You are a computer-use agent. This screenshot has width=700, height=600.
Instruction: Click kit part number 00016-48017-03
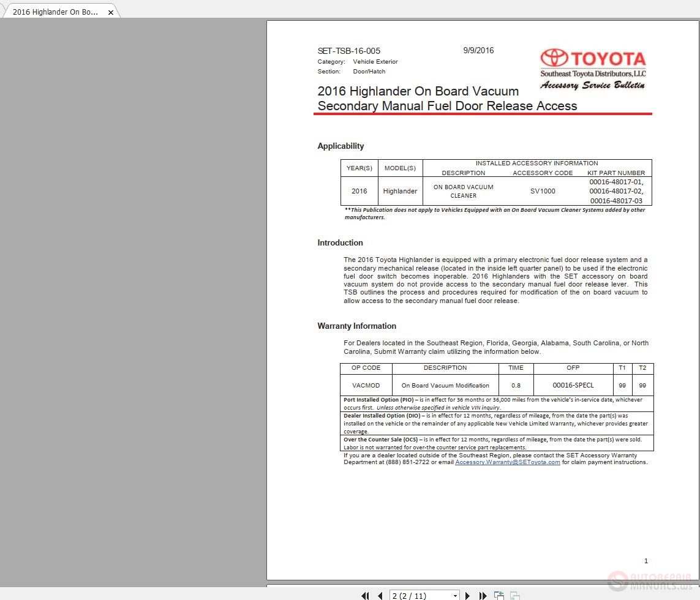616,201
